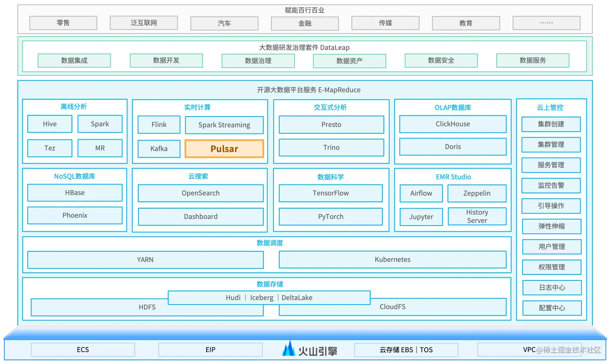Click the Iceberg label
Viewport: 611px width, 364px height.
pos(261,298)
